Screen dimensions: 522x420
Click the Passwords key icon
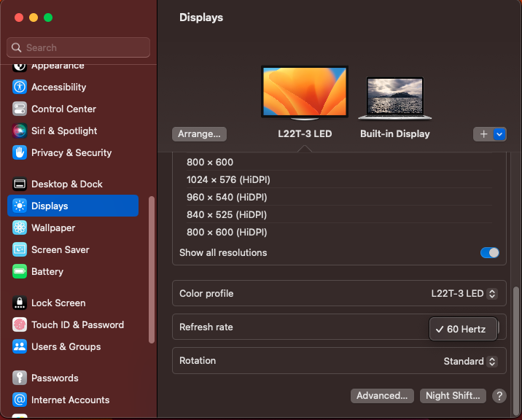pyautogui.click(x=20, y=378)
